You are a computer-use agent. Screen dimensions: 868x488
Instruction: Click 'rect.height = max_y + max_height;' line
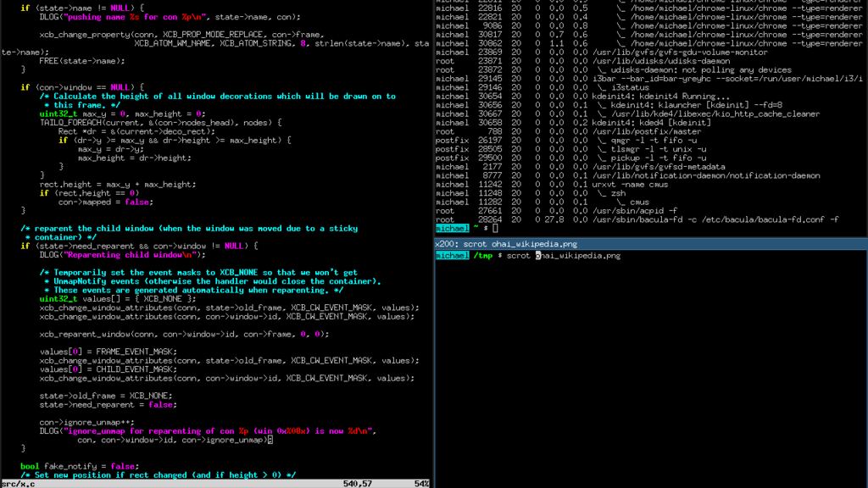coord(118,184)
